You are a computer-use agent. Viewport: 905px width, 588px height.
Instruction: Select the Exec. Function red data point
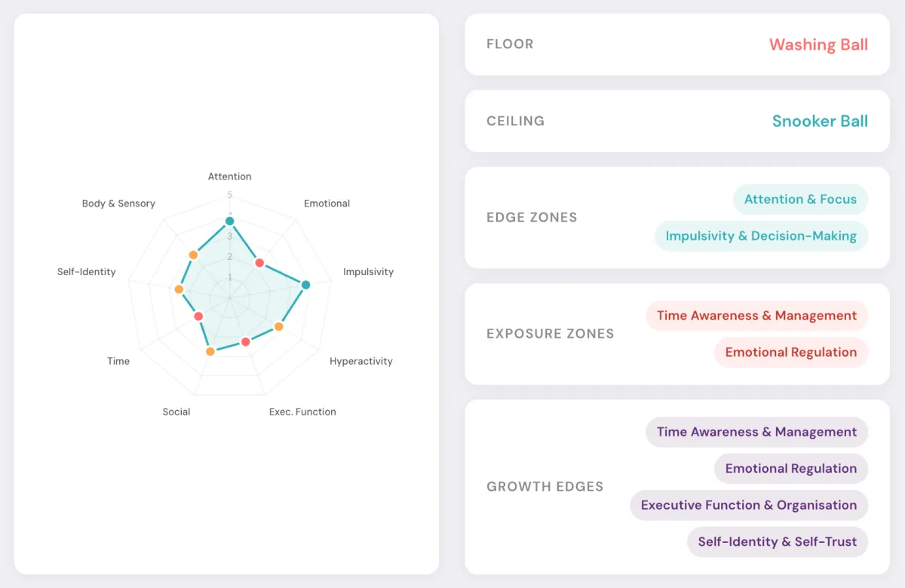245,342
